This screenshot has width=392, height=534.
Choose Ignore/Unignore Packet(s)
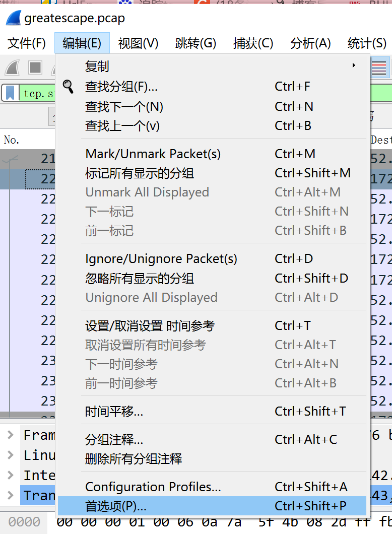coord(212,259)
